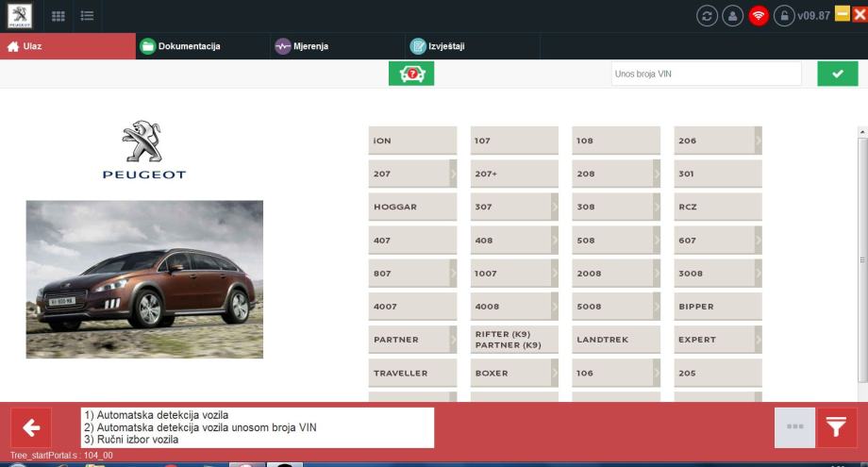Choose the LANDTREK model button
The image size is (868, 467).
(616, 340)
